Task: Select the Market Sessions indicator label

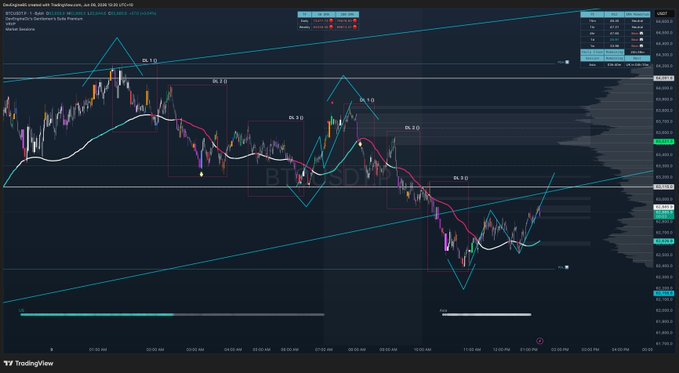Action: coord(20,29)
